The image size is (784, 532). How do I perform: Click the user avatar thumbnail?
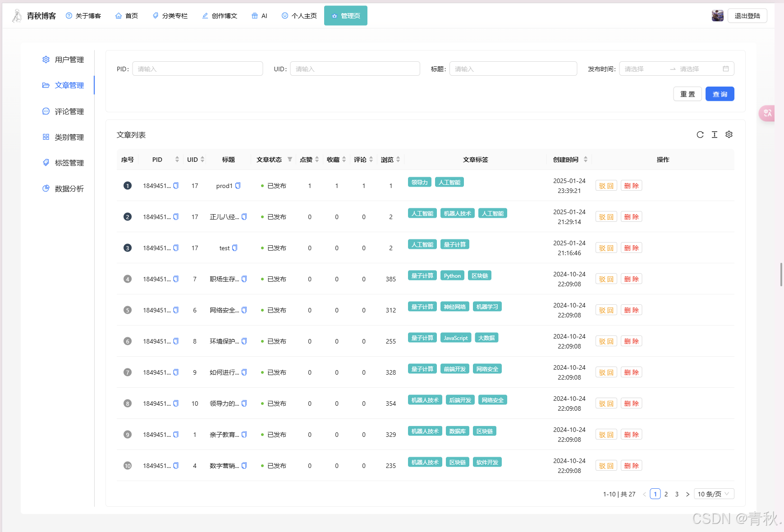[717, 16]
